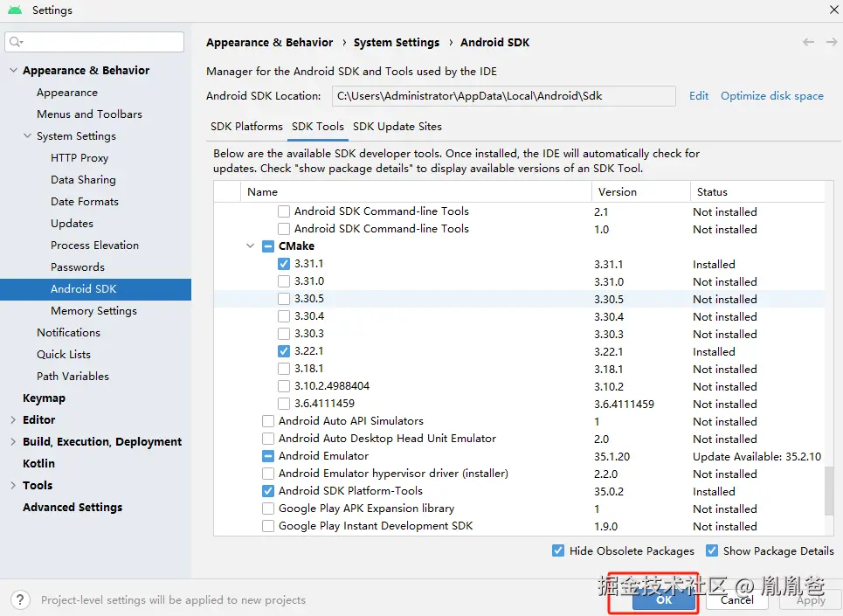Screen dimensions: 843x616
Task: Check CMake 3.30.5 checkbox
Action: (284, 299)
